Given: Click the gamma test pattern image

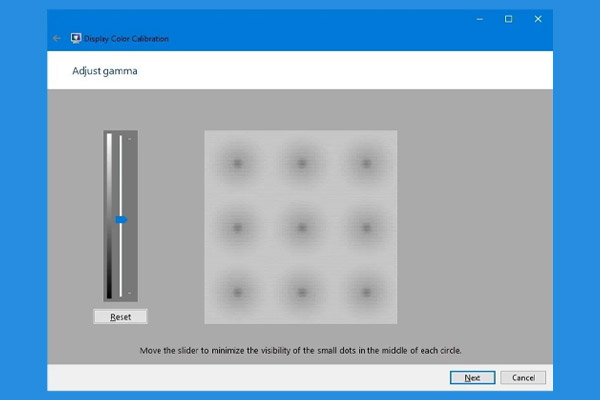Looking at the screenshot, I should [x=301, y=227].
